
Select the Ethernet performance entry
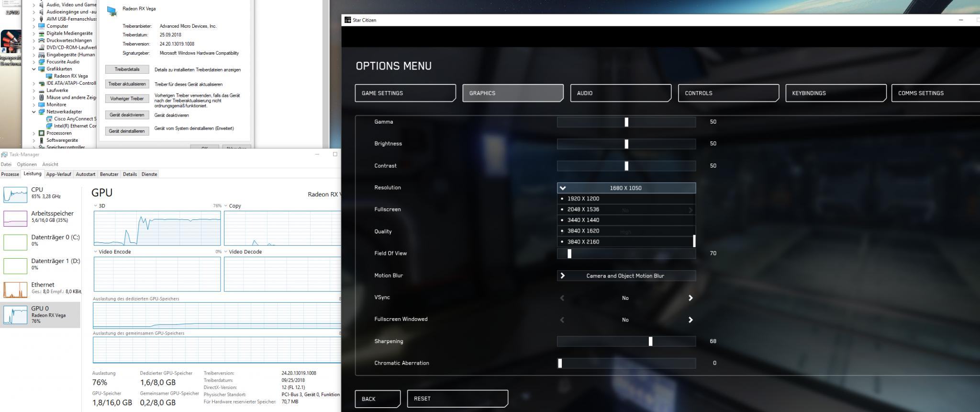pyautogui.click(x=41, y=289)
